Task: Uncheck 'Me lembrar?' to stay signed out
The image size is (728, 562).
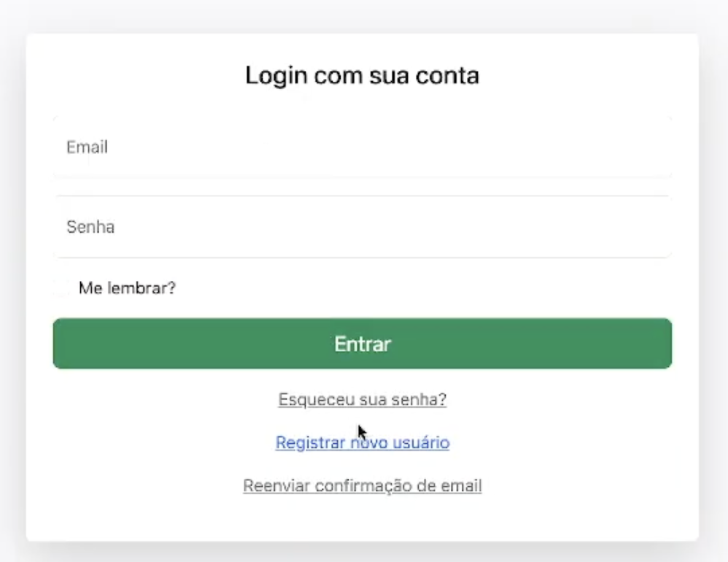Action: (62, 288)
